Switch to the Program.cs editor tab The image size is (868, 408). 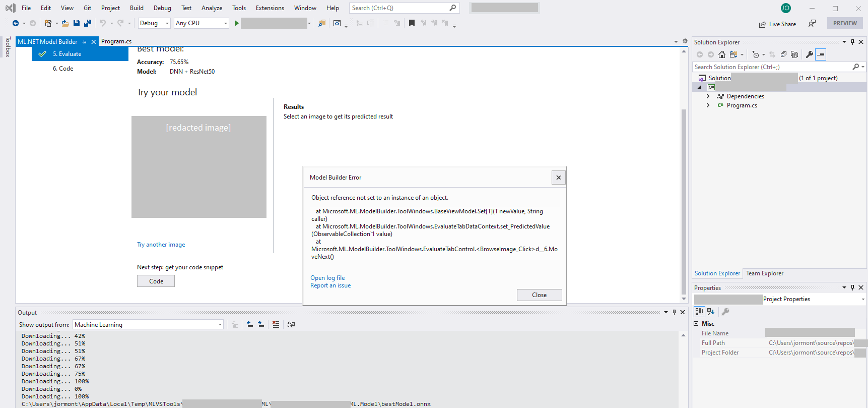pos(116,41)
